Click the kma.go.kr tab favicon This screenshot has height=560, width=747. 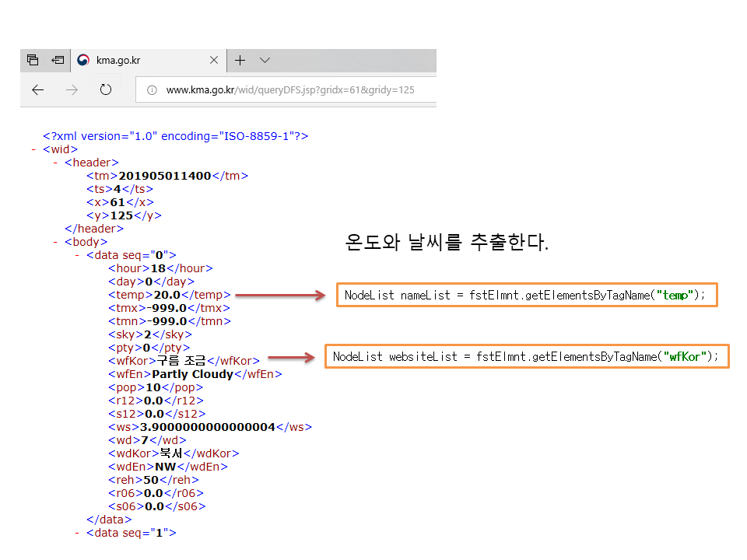click(x=84, y=60)
